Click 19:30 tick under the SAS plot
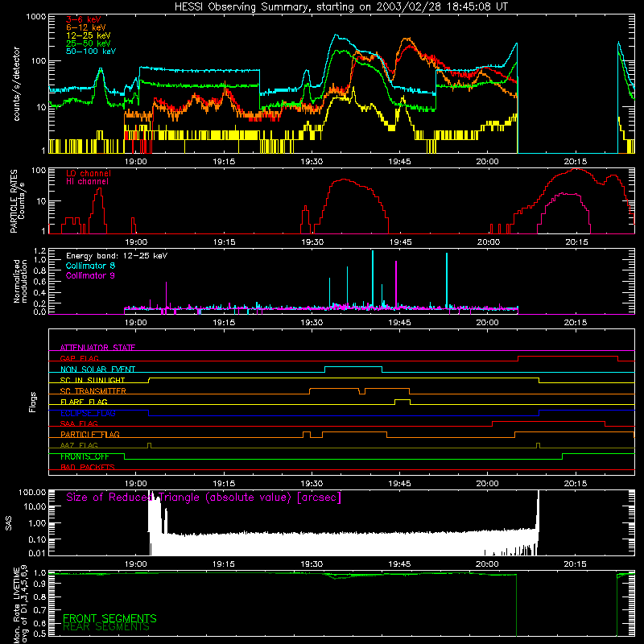Screen dimensions: 644x644 tap(312, 564)
